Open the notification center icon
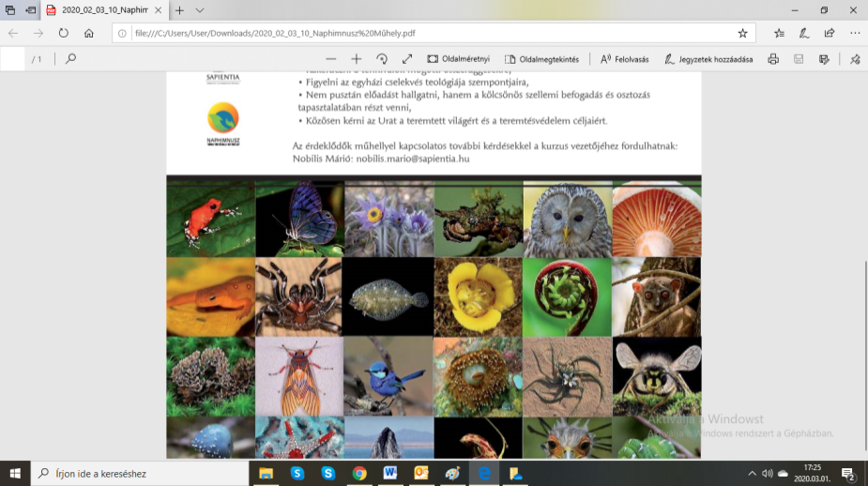The image size is (868, 486). coord(848,473)
